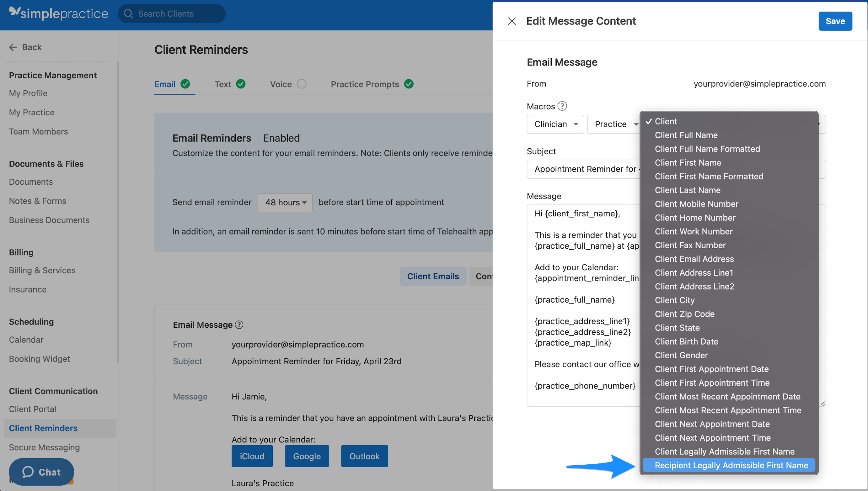Viewport: 868px width, 491px height.
Task: Toggle the Voice status circle
Action: (302, 84)
